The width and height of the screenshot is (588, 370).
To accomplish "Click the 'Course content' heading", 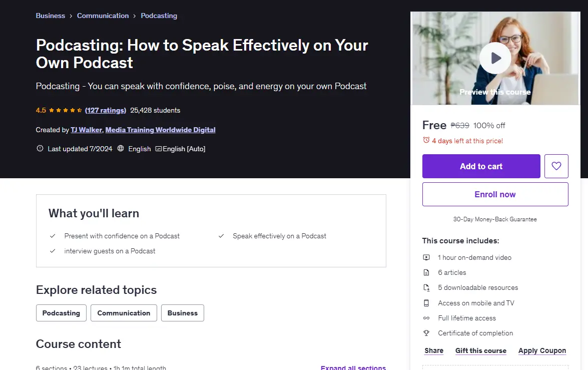I will coord(79,344).
